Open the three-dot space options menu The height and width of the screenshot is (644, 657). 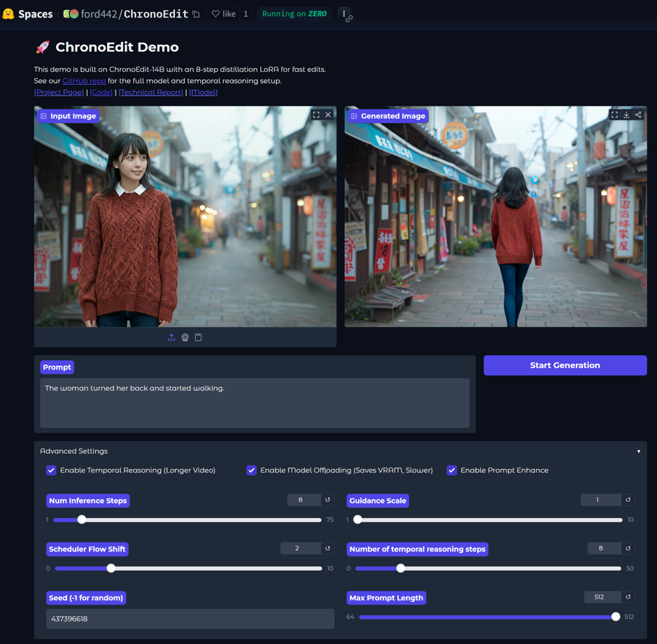click(344, 14)
